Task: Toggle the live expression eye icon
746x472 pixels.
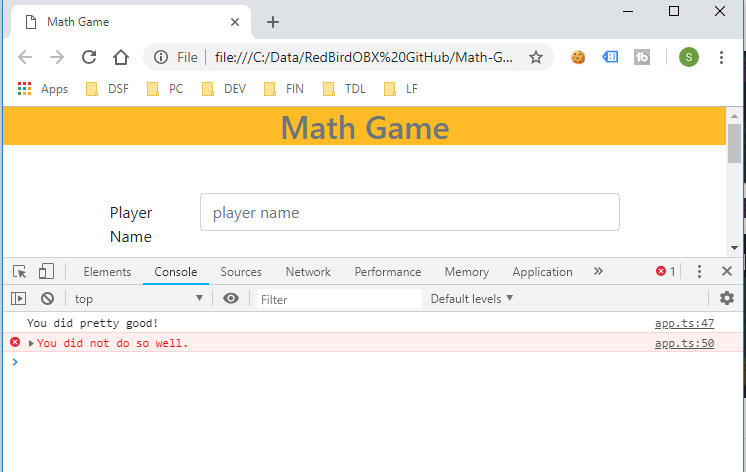Action: tap(231, 298)
